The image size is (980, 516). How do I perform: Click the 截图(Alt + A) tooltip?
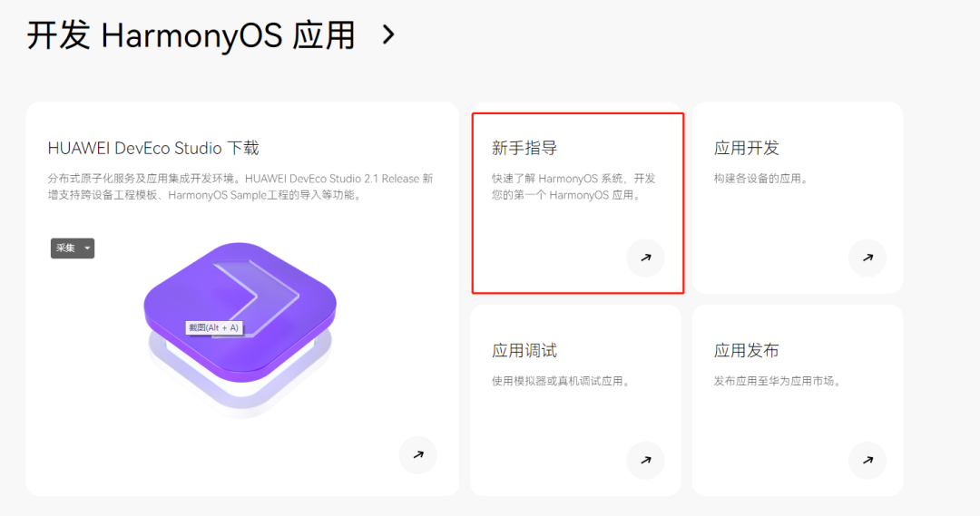tap(214, 327)
